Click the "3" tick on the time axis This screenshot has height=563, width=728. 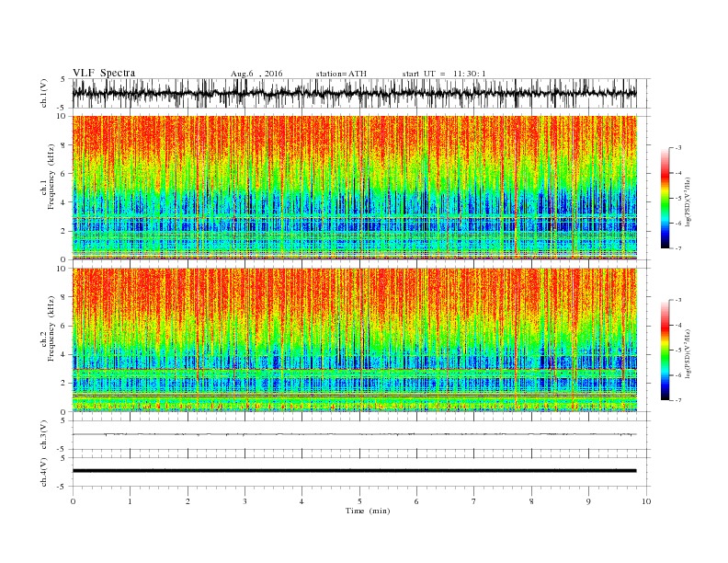[245, 501]
